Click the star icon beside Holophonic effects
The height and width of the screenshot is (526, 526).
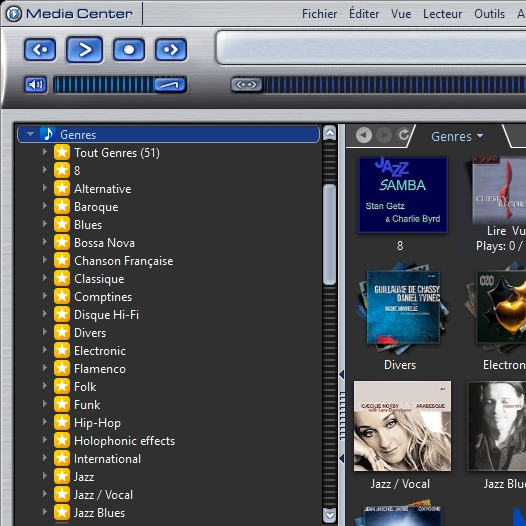(x=62, y=440)
